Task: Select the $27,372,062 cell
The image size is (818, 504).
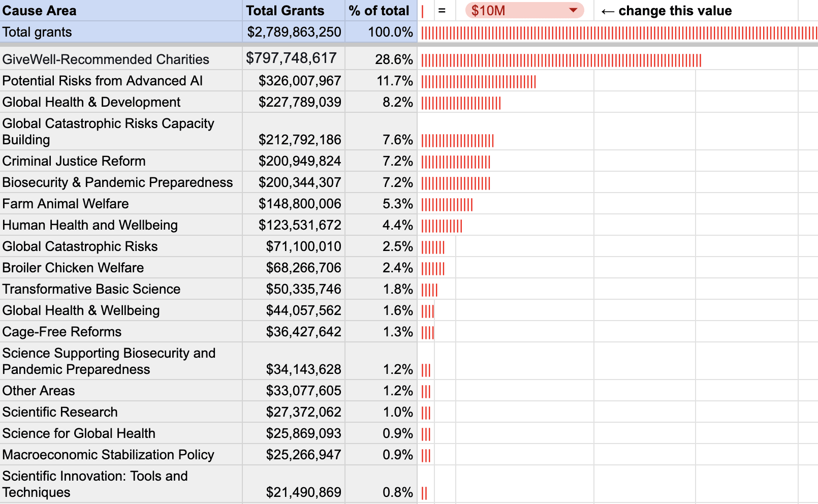Action: (x=294, y=412)
